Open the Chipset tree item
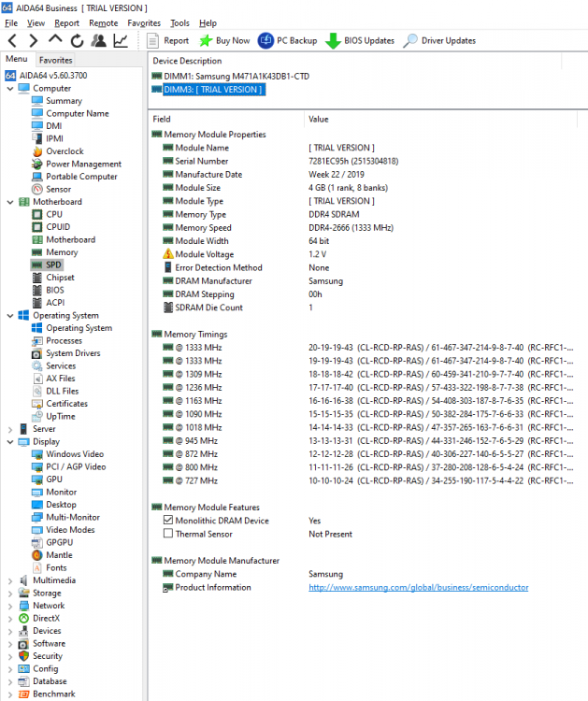 53,278
